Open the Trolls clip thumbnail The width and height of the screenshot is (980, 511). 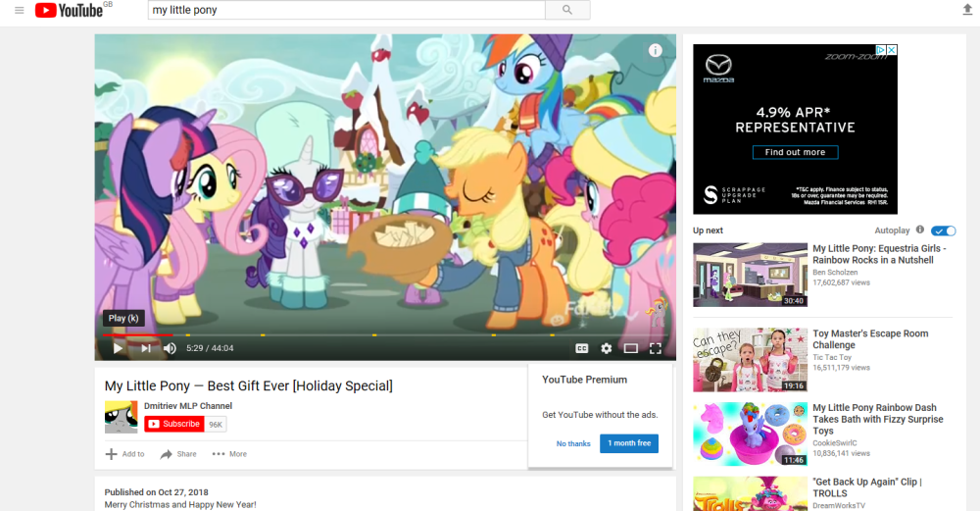coord(750,494)
